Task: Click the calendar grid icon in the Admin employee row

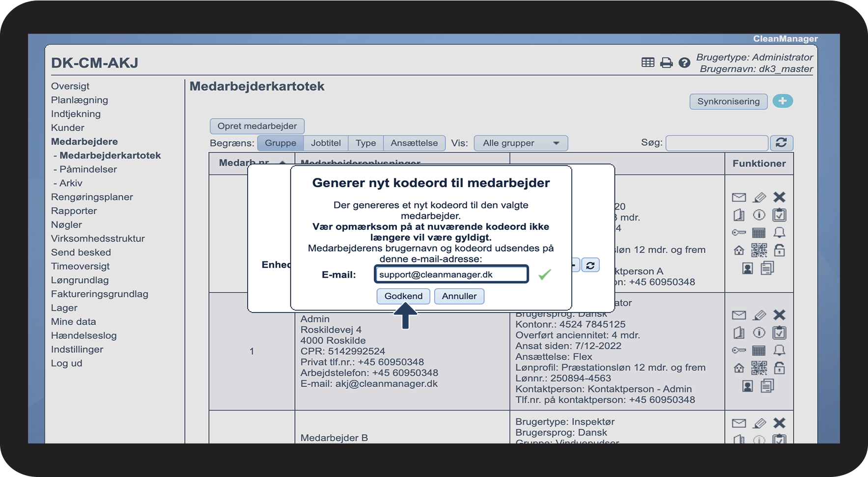Action: [759, 350]
